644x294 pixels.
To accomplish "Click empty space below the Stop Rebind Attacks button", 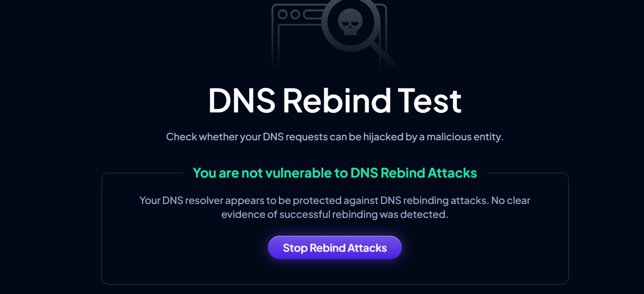I will pos(335,273).
